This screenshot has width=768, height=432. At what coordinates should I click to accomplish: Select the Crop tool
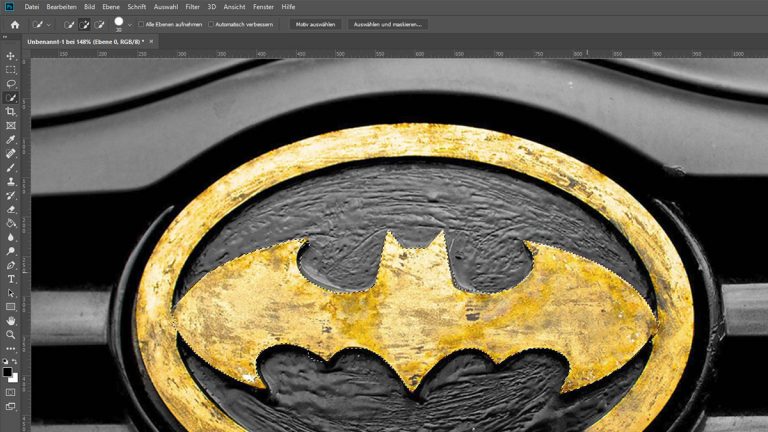[11, 112]
